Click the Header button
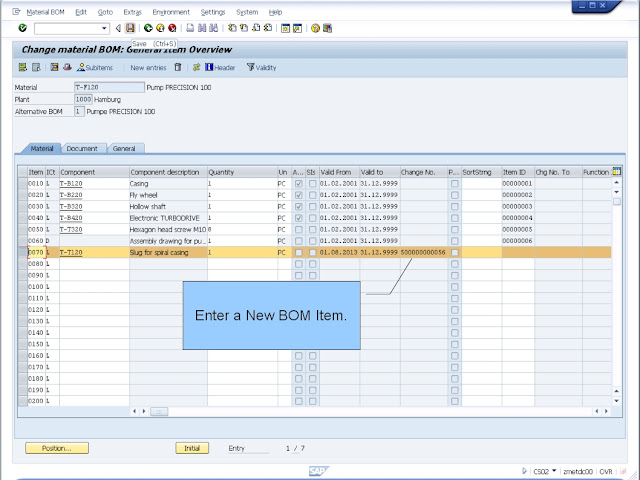The height and width of the screenshot is (480, 640). tap(220, 67)
